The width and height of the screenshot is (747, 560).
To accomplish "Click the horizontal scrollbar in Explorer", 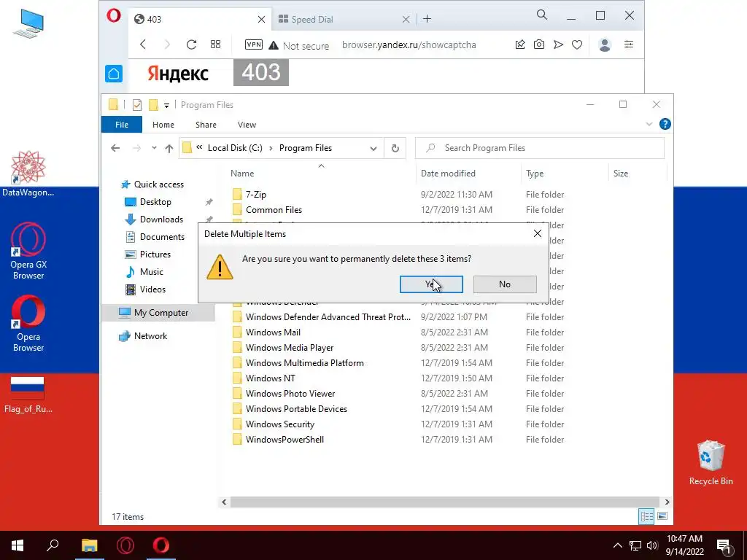I will pos(444,502).
